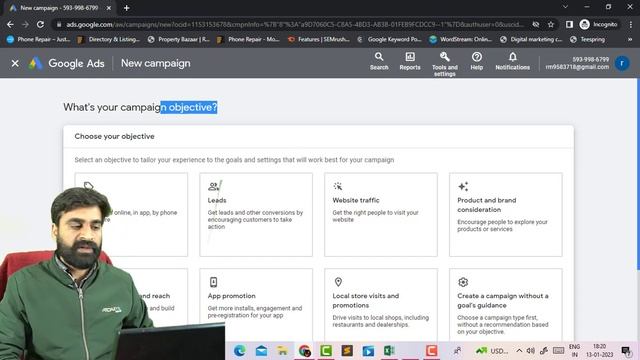Open the Phone Repair – Just... bookmark
Viewport: 640px width, 360px height.
pyautogui.click(x=38, y=39)
